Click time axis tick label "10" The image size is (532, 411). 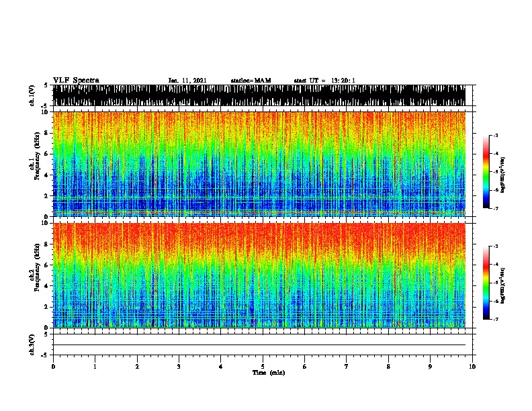pyautogui.click(x=472, y=367)
